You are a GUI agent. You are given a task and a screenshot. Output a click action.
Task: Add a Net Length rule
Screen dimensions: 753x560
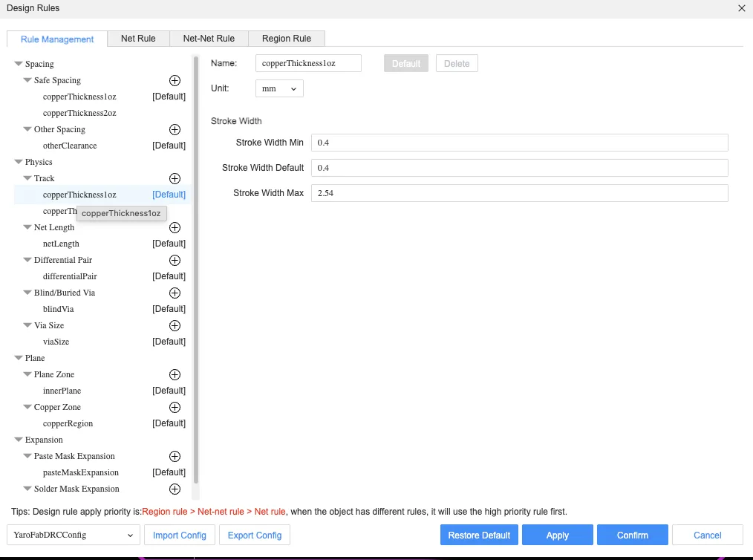point(175,227)
